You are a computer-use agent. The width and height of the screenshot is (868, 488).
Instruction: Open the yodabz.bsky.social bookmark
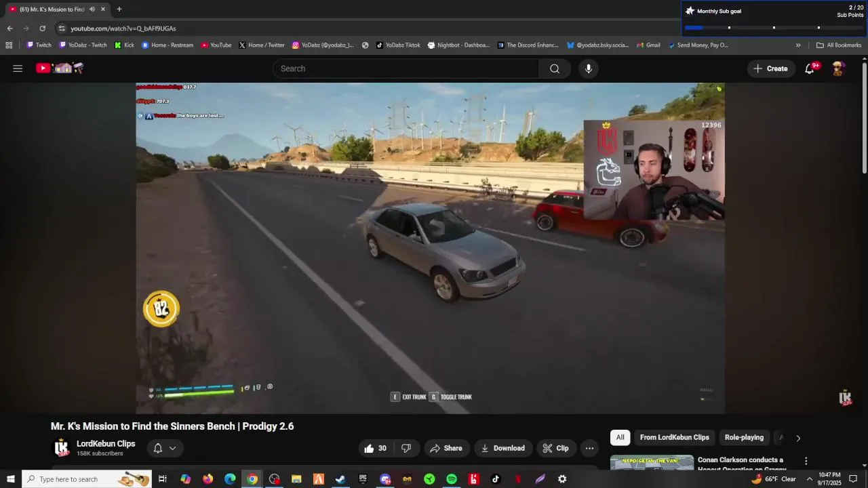(x=597, y=45)
